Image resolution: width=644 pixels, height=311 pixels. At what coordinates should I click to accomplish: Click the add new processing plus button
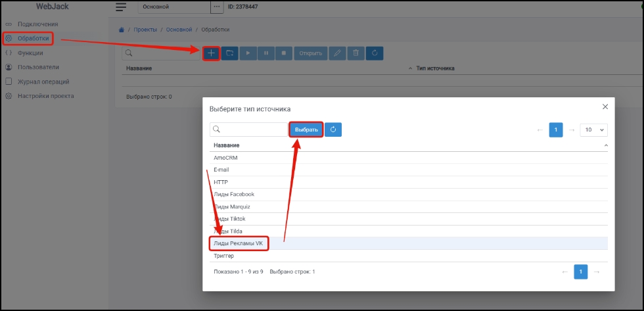(211, 53)
